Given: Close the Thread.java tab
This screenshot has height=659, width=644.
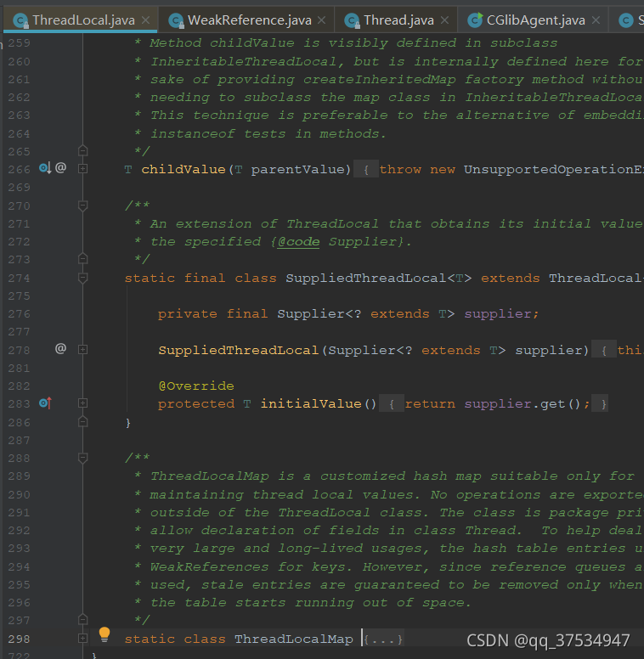Looking at the screenshot, I should pyautogui.click(x=444, y=20).
